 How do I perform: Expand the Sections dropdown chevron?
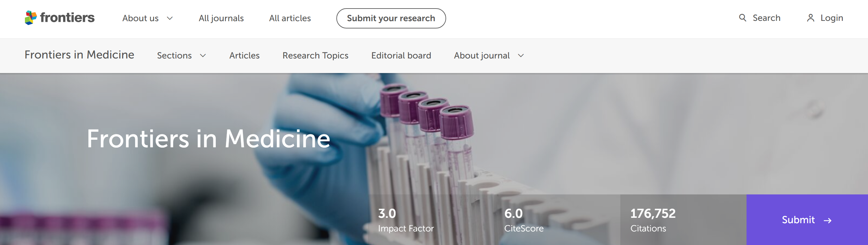[203, 56]
